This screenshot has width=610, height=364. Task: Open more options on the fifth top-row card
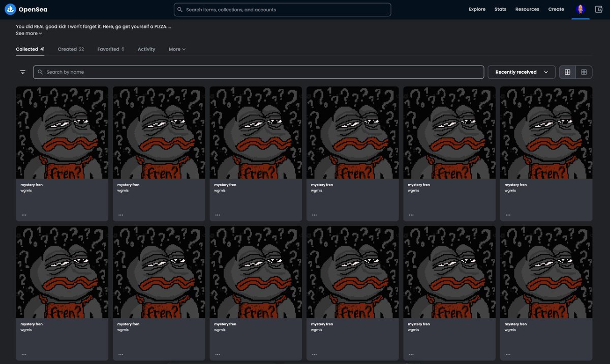tap(411, 215)
